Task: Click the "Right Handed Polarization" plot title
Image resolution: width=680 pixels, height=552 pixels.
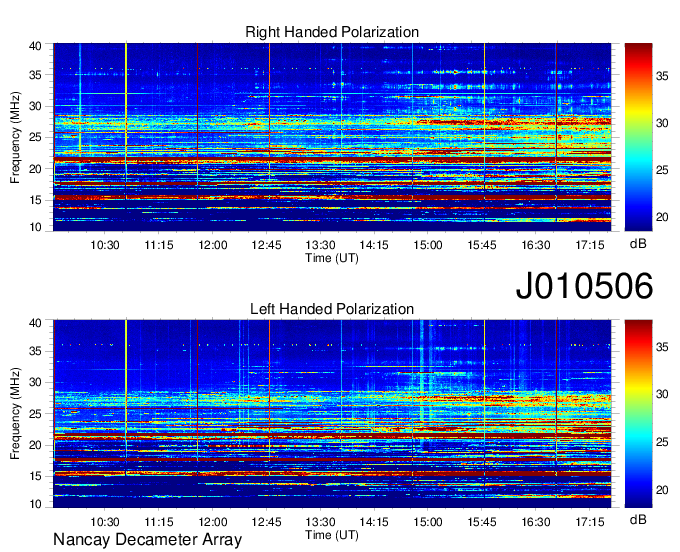Action: (x=332, y=32)
